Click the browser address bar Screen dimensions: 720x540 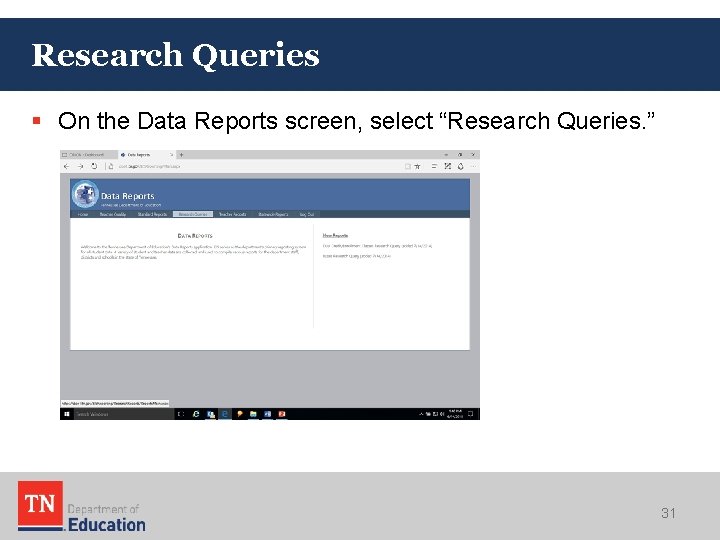point(257,166)
